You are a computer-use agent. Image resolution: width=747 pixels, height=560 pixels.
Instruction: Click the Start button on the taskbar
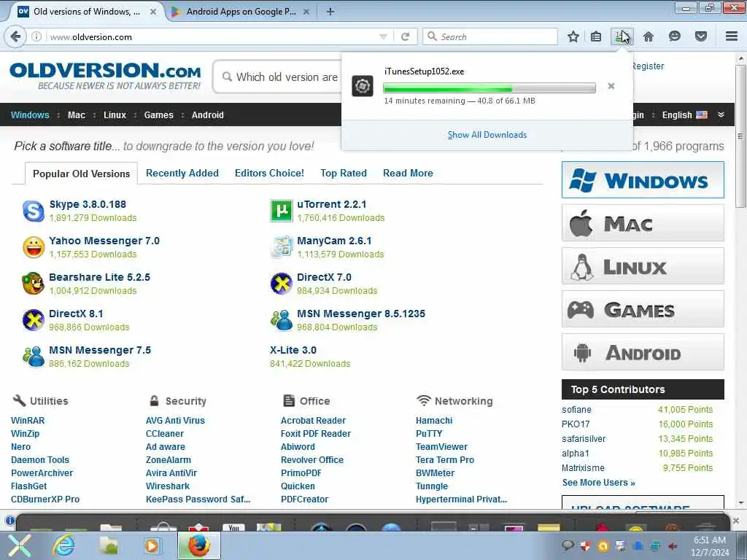tap(19, 545)
